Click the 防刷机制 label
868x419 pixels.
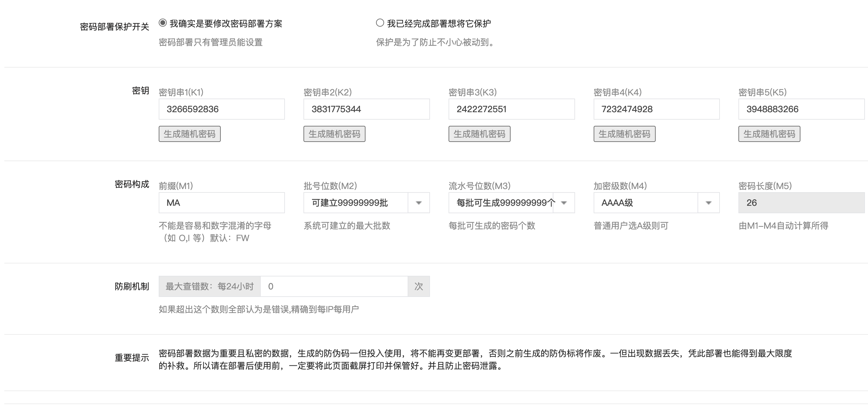point(132,287)
